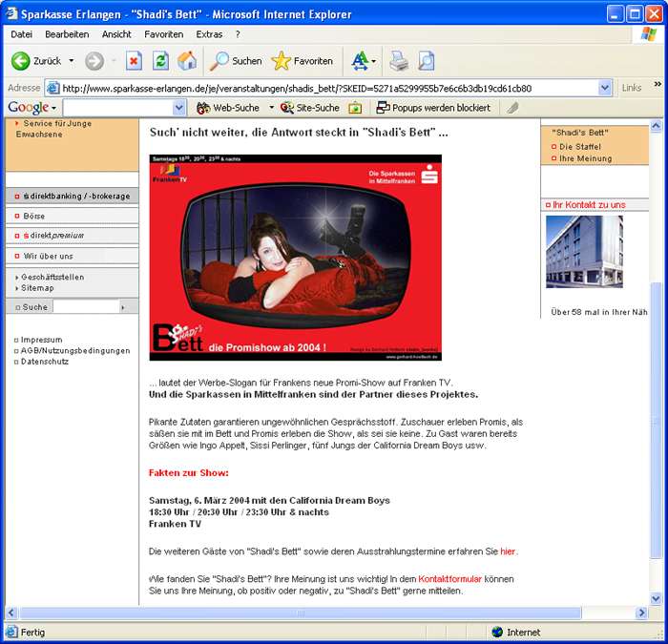Open Service für Junge Erwachsene link

coord(53,129)
